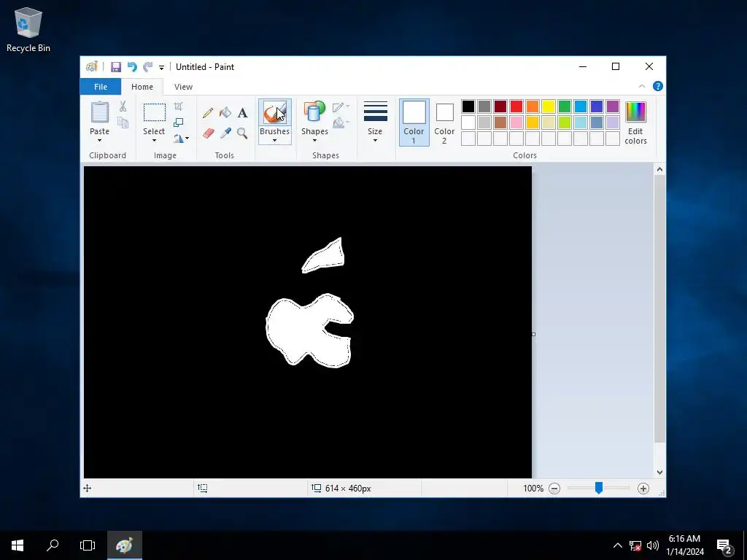Click the zoom in plus button
The width and height of the screenshot is (747, 560).
(x=643, y=489)
